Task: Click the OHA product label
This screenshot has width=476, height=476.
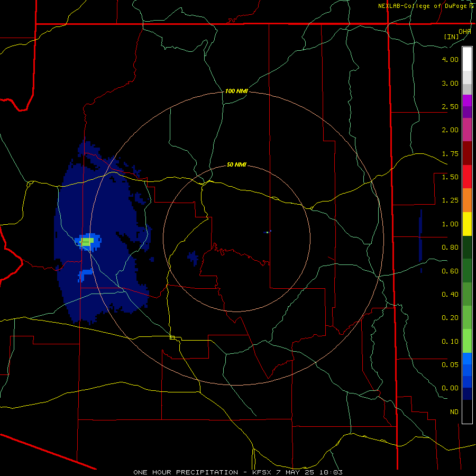Action: 464,32
